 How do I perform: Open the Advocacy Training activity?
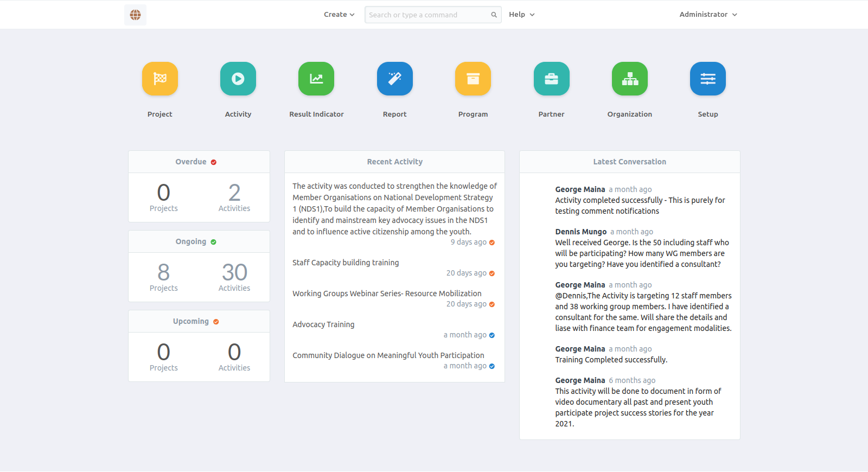323,324
